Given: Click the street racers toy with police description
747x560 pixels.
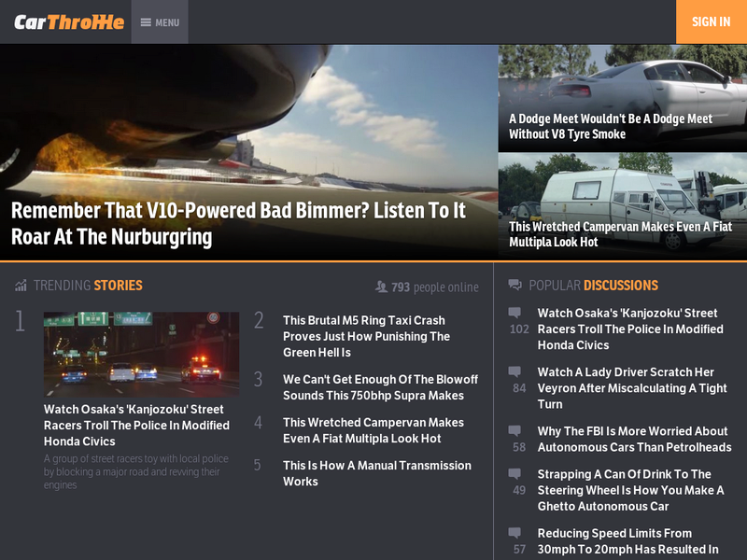Looking at the screenshot, I should [136, 471].
